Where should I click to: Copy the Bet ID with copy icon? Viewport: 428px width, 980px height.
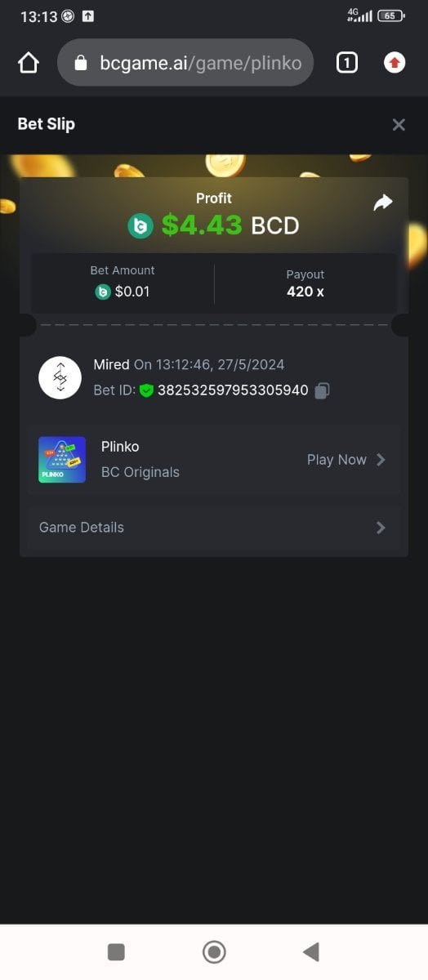[322, 390]
